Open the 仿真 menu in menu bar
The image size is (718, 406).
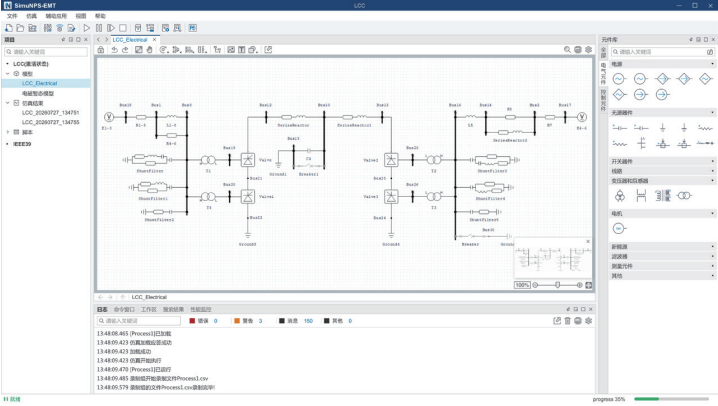[x=31, y=16]
